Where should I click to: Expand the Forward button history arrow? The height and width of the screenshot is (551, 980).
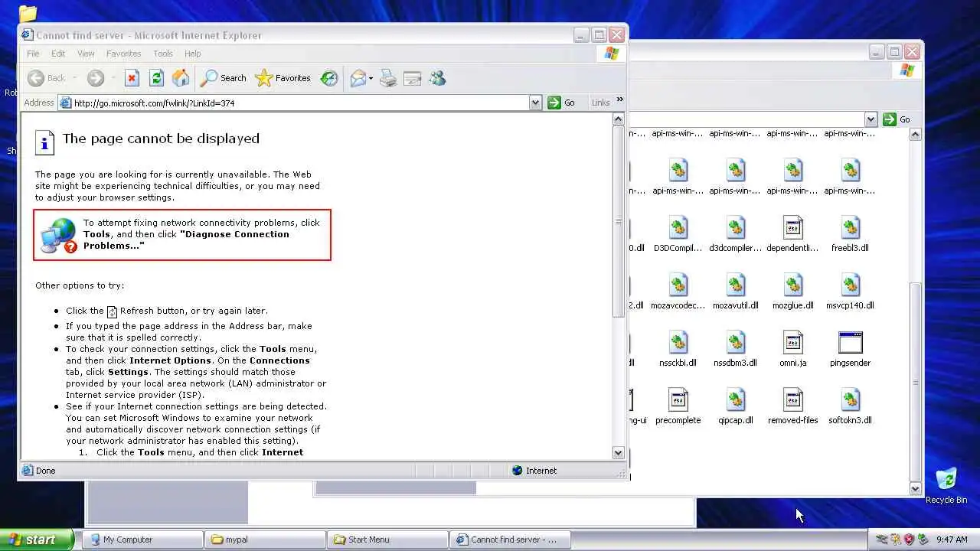pyautogui.click(x=113, y=78)
